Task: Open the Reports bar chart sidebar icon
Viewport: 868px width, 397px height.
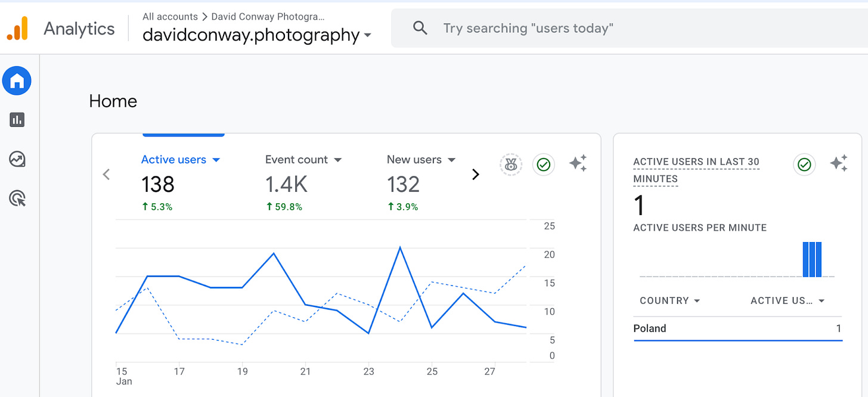Action: click(x=17, y=120)
